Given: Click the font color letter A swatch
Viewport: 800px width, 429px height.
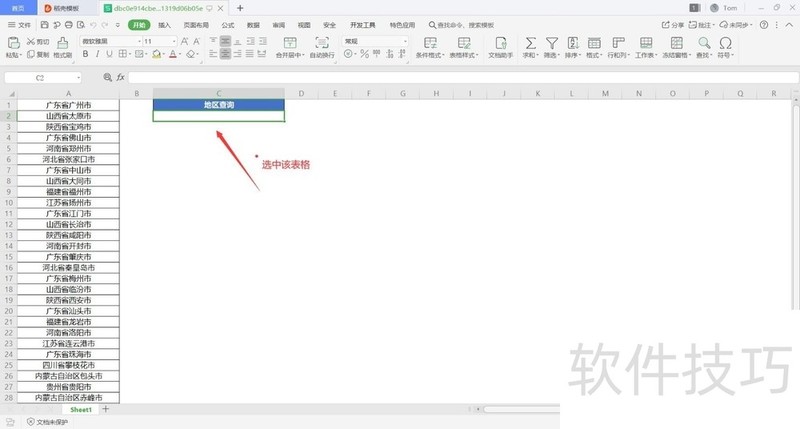Looking at the screenshot, I should [x=171, y=54].
